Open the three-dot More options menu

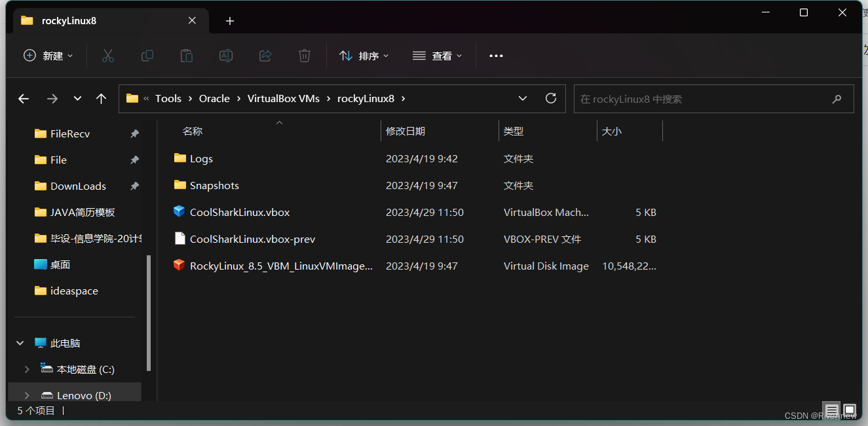pos(496,56)
